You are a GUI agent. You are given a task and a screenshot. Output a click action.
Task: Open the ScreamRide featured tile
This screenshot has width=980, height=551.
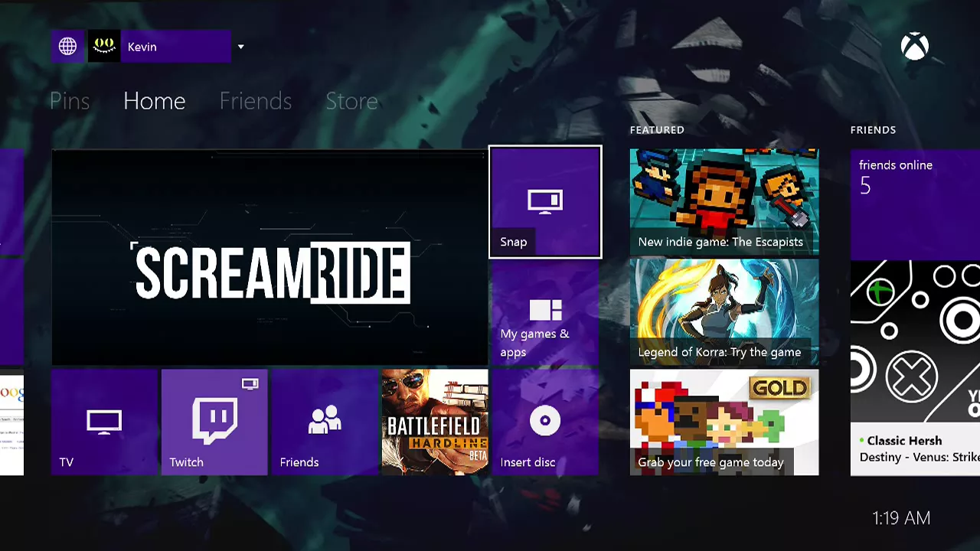pyautogui.click(x=269, y=257)
